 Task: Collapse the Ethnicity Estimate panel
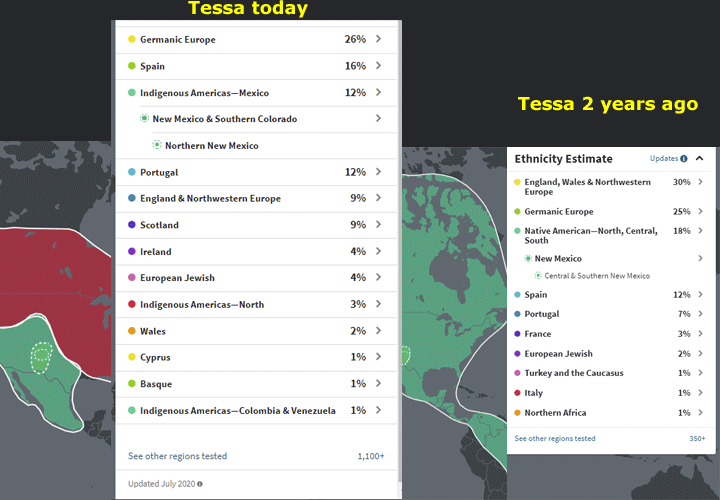click(x=699, y=158)
